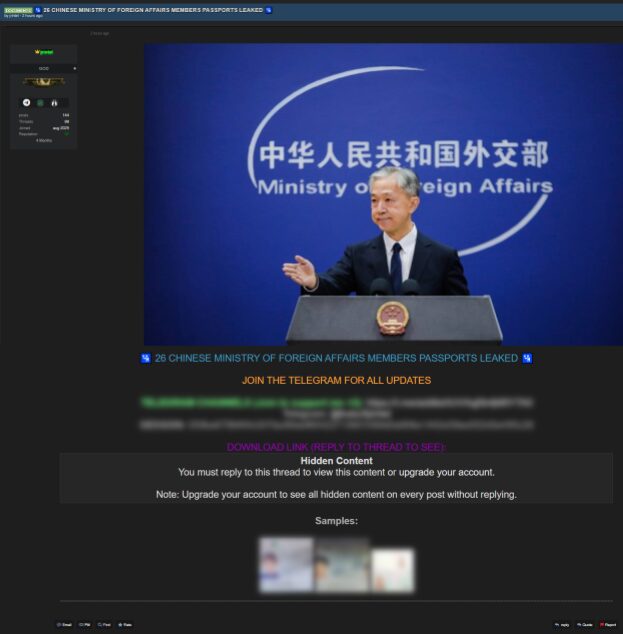Click the gold rank emblem under GOD

[44, 82]
